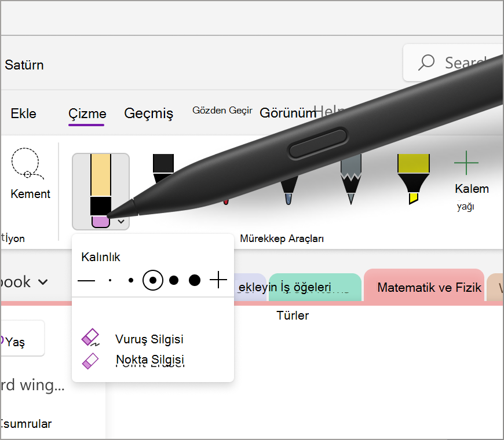Decrease thickness with the minus button

coord(86,280)
